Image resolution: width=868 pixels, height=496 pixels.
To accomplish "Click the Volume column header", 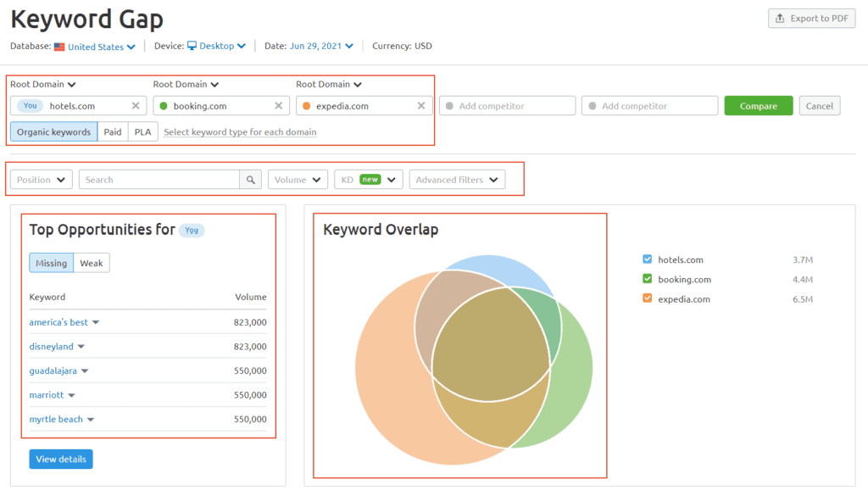I will 251,298.
